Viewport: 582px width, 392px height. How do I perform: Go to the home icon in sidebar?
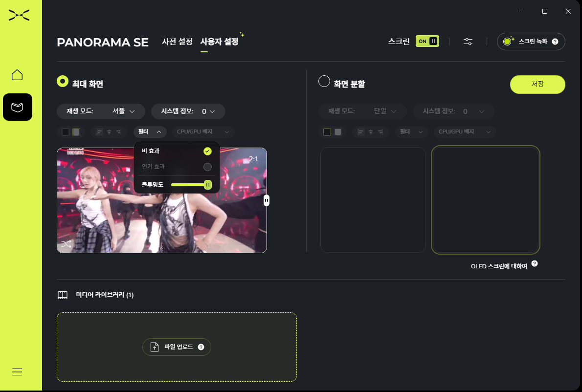[x=17, y=75]
